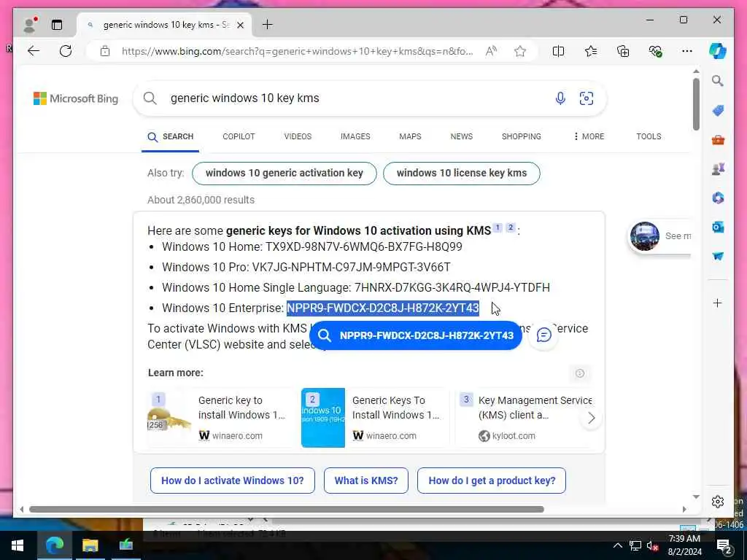Open the sidebar Outlook icon

tap(718, 227)
